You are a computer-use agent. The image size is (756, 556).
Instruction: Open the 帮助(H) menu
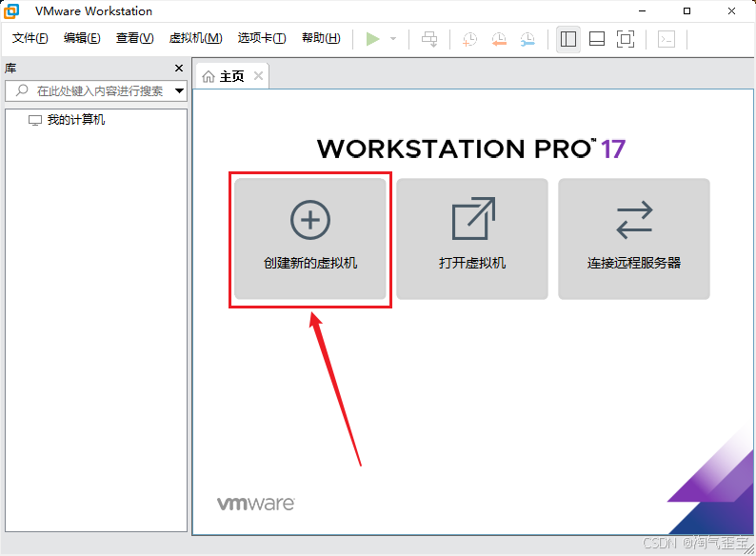(321, 38)
